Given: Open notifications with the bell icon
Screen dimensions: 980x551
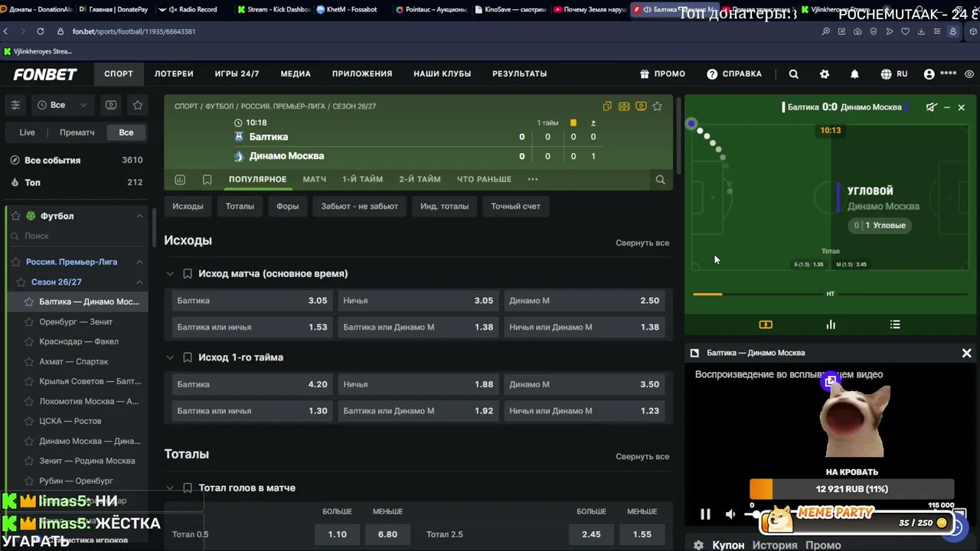Looking at the screenshot, I should pyautogui.click(x=854, y=74).
